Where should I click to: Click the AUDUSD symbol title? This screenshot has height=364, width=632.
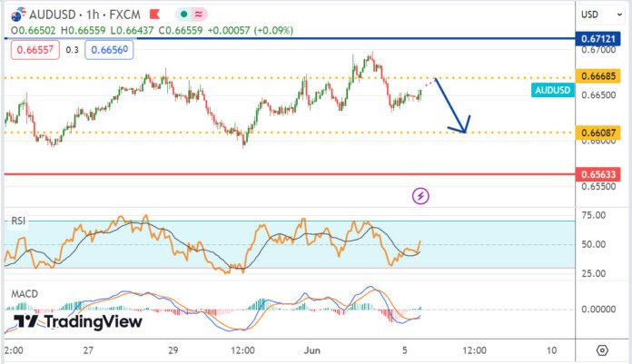click(x=53, y=15)
